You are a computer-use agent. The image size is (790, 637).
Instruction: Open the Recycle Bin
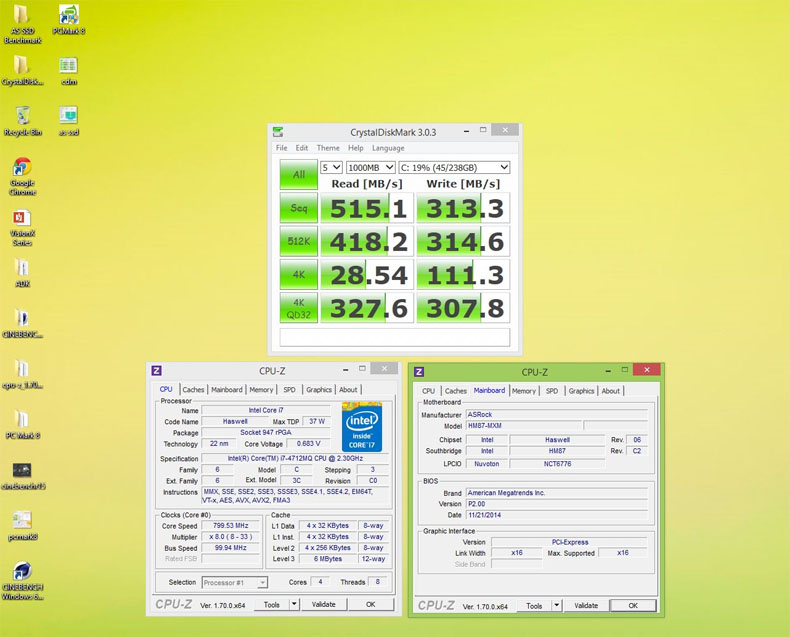tap(22, 116)
